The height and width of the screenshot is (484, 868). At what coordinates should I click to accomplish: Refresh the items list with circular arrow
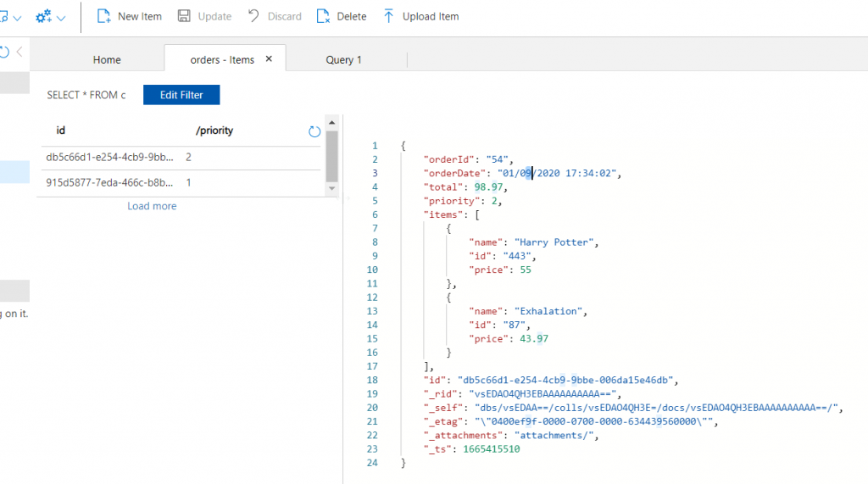click(x=314, y=131)
